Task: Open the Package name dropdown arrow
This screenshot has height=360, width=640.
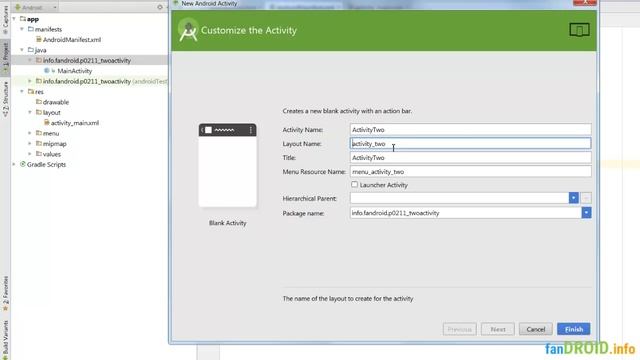Action: (x=586, y=213)
